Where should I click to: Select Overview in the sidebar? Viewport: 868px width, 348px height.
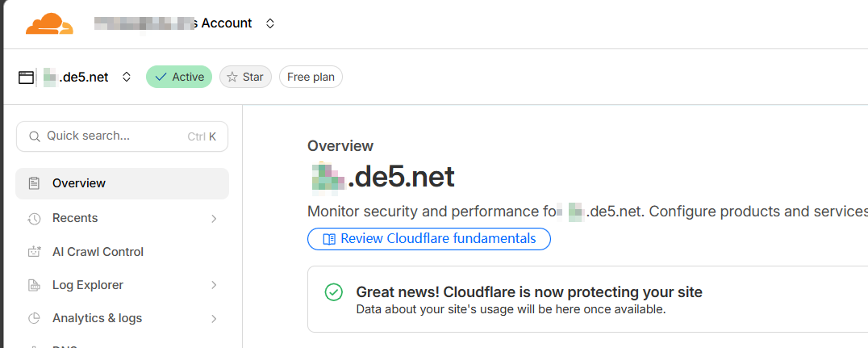(x=79, y=183)
